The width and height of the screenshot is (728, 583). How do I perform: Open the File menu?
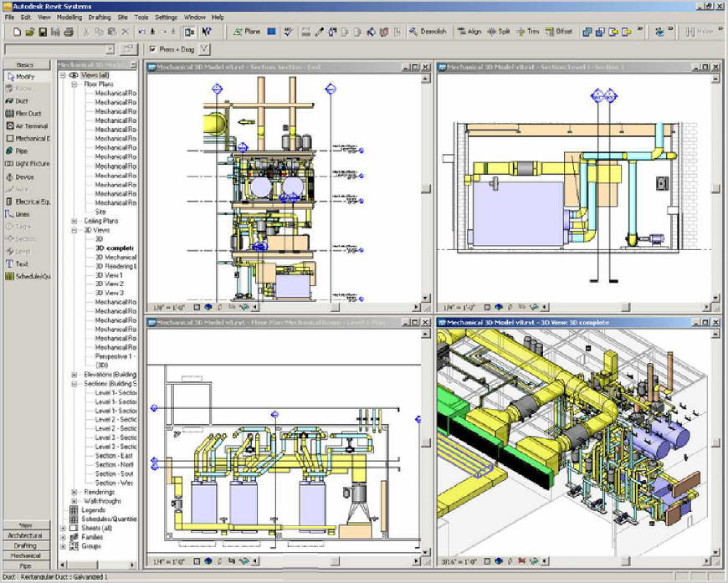coord(9,18)
